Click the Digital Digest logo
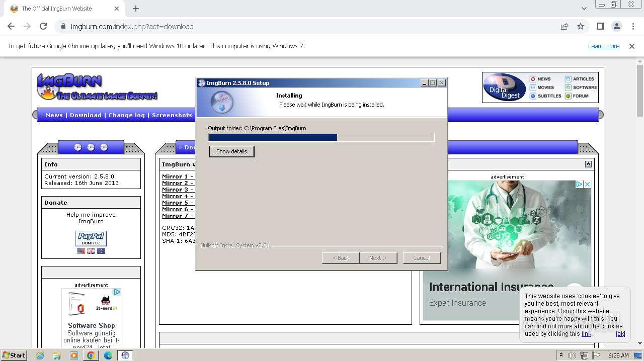The height and width of the screenshot is (362, 644). pos(505,87)
